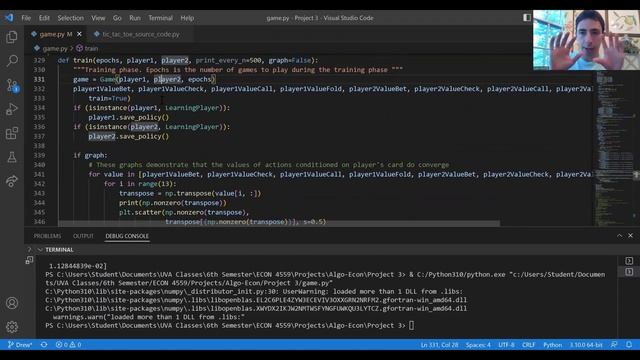This screenshot has width=640, height=360.
Task: Close the game.py editor tab
Action: click(79, 34)
